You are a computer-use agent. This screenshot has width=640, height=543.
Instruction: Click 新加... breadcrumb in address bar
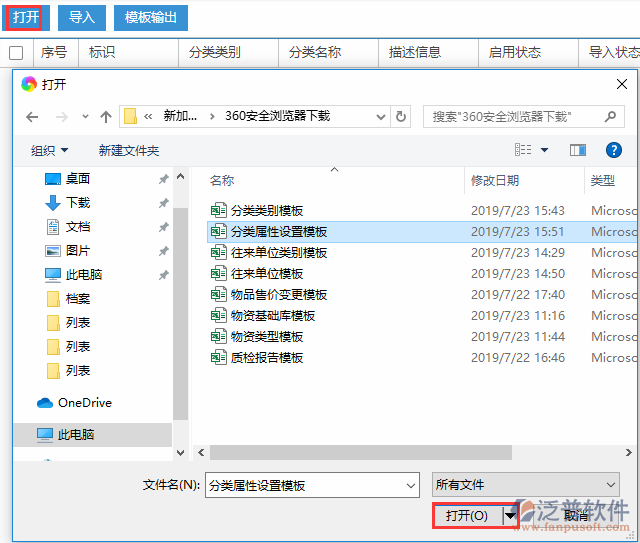coord(180,116)
